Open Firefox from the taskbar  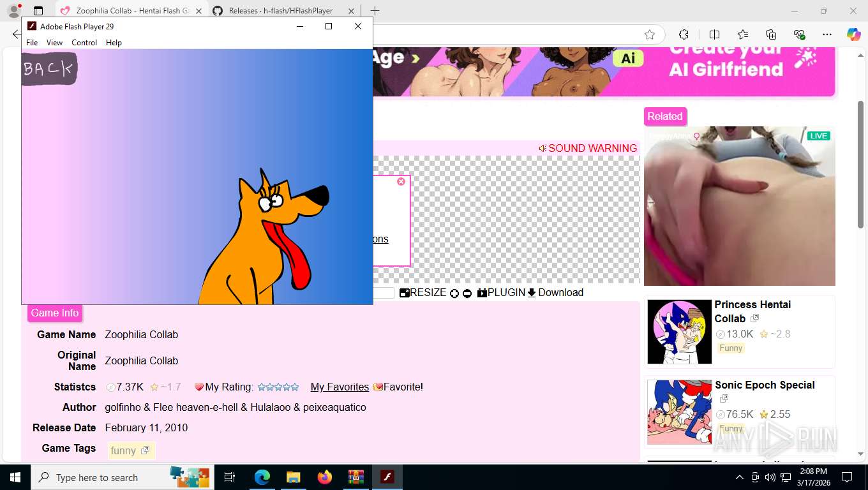[x=324, y=477]
